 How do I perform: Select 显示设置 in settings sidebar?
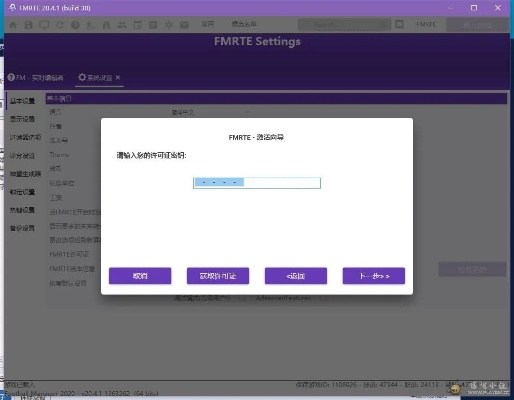click(22, 119)
